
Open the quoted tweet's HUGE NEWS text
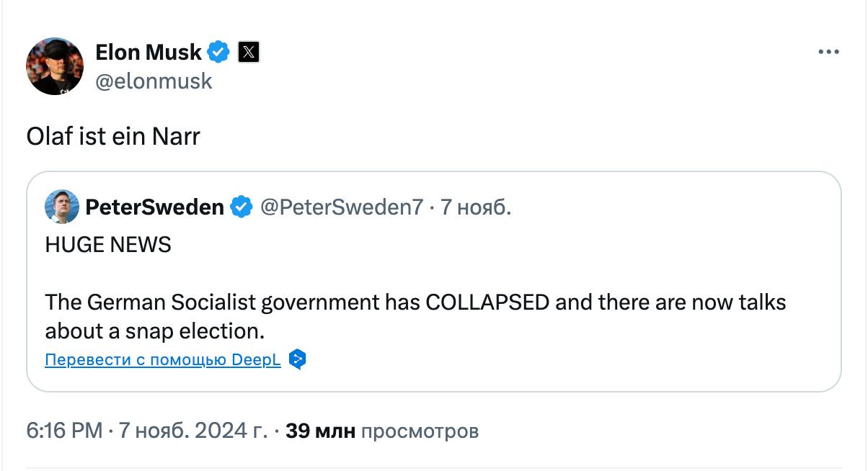coord(108,245)
